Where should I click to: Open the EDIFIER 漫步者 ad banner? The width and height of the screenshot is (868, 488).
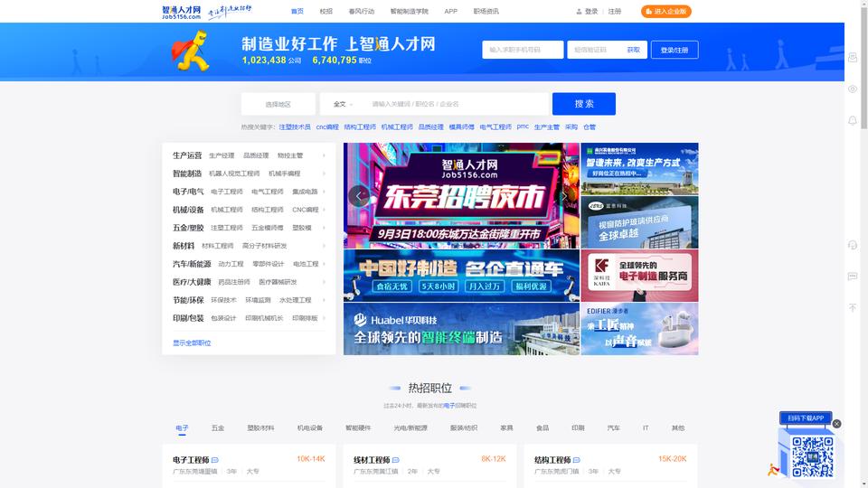point(639,329)
